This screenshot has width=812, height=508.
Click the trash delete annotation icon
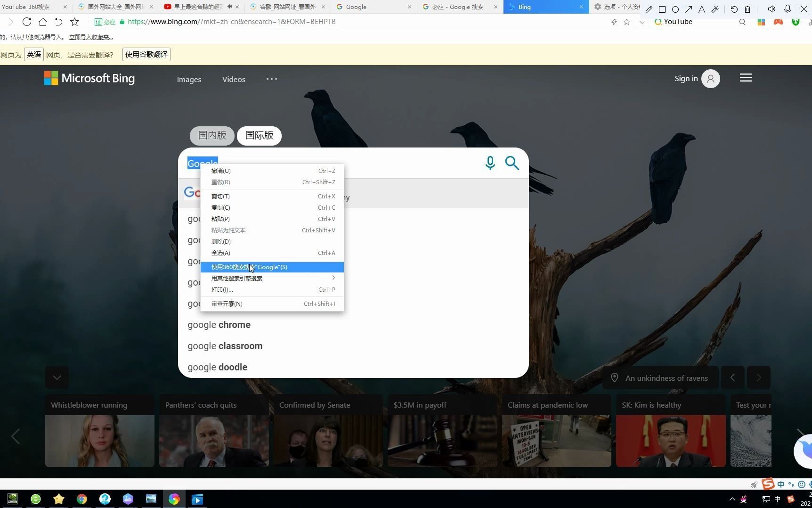(747, 9)
